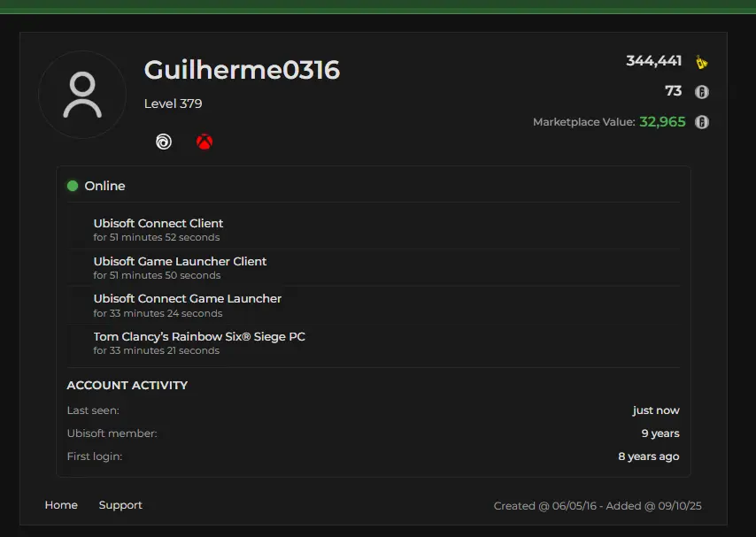Click the 'Last seen:' label

click(93, 410)
